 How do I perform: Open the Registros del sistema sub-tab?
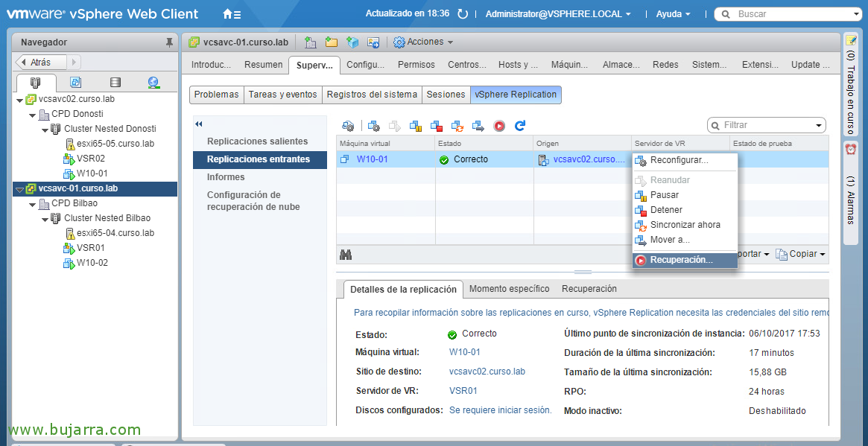tap(372, 95)
